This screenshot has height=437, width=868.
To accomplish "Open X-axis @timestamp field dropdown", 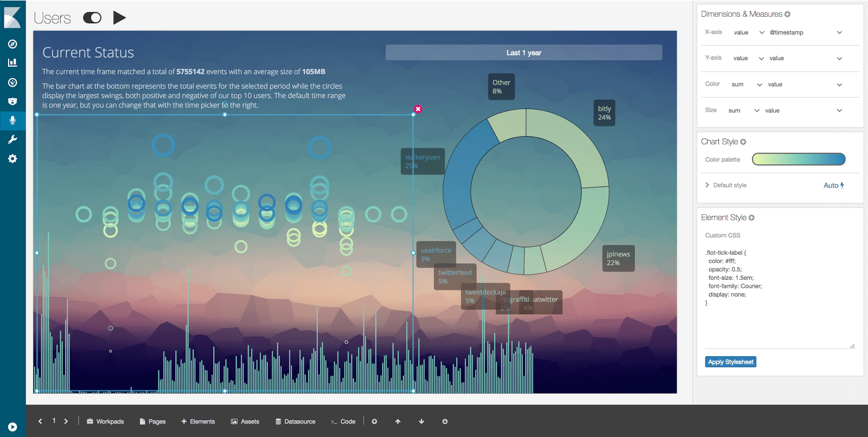I will [806, 33].
